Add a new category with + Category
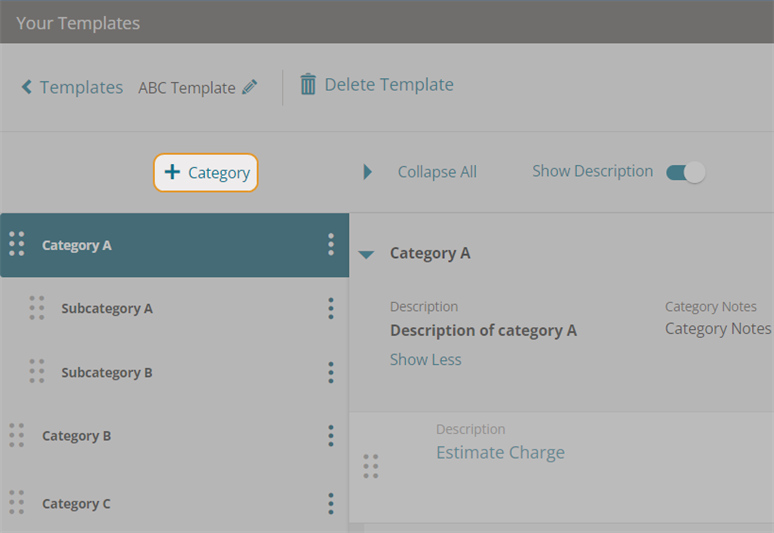 click(206, 173)
